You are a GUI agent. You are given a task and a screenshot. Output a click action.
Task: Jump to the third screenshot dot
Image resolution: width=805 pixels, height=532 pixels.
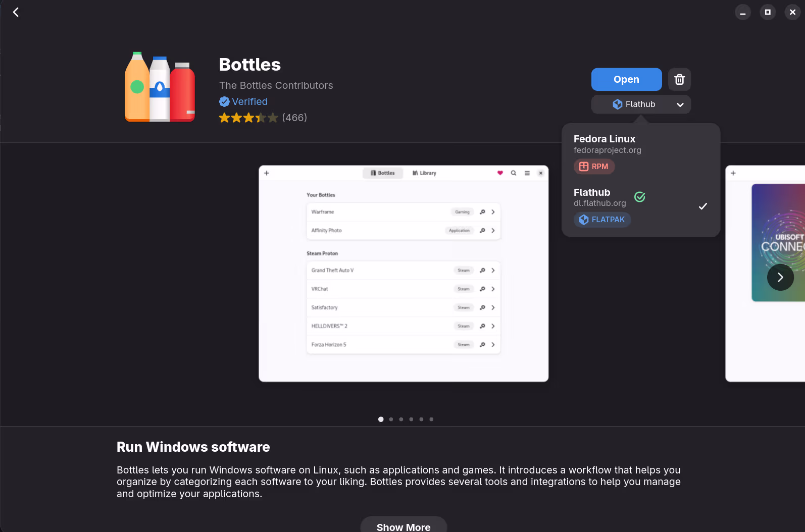click(401, 419)
